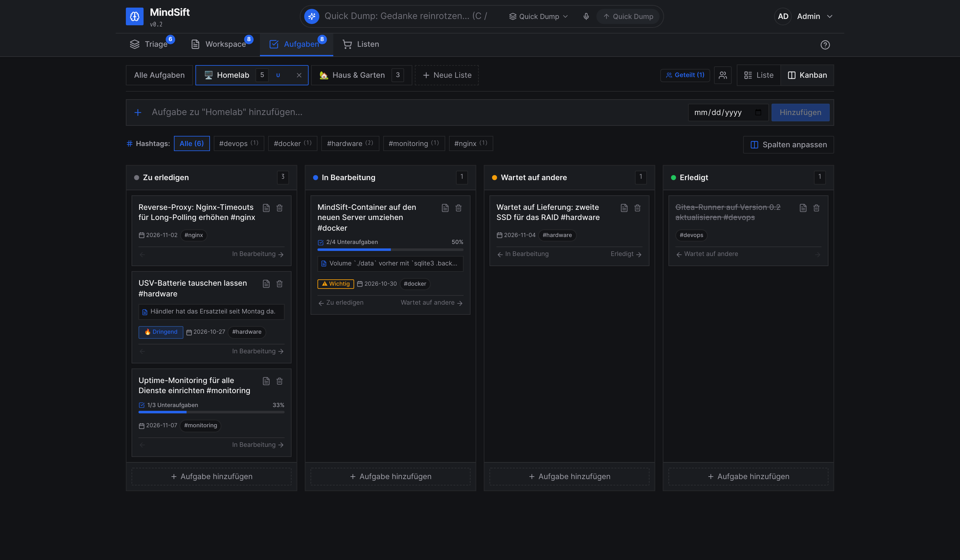Switch to the Triage tab
This screenshot has width=960, height=560.
pos(151,45)
